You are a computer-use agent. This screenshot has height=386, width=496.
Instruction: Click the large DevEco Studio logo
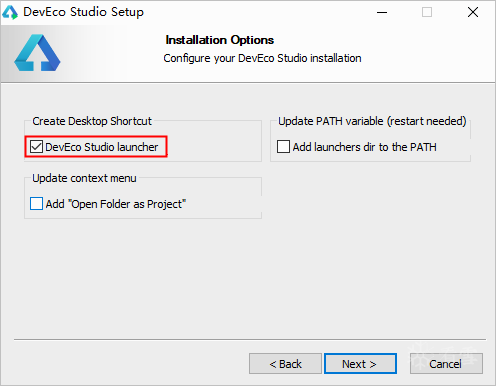coord(37,53)
